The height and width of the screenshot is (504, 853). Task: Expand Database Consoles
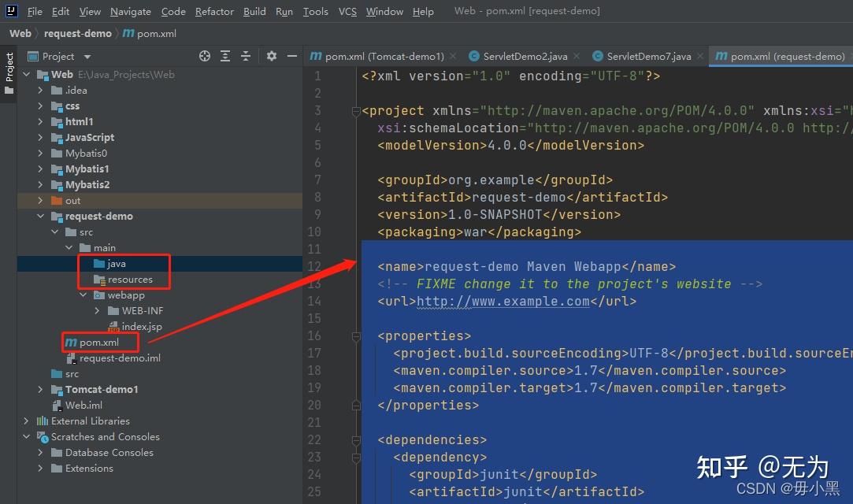click(40, 453)
